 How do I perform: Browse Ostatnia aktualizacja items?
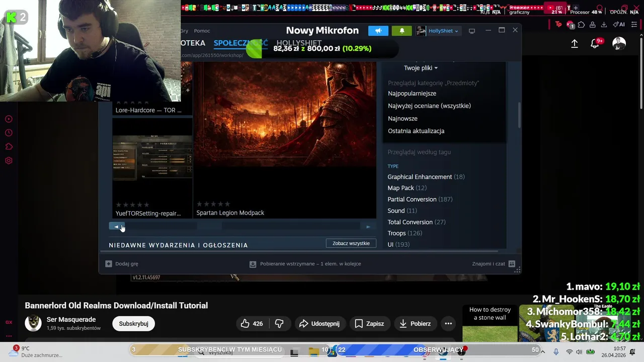[x=416, y=131]
